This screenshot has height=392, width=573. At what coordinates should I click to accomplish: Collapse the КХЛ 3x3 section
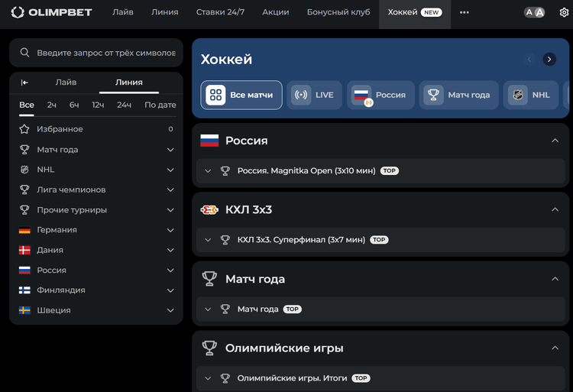coord(555,209)
